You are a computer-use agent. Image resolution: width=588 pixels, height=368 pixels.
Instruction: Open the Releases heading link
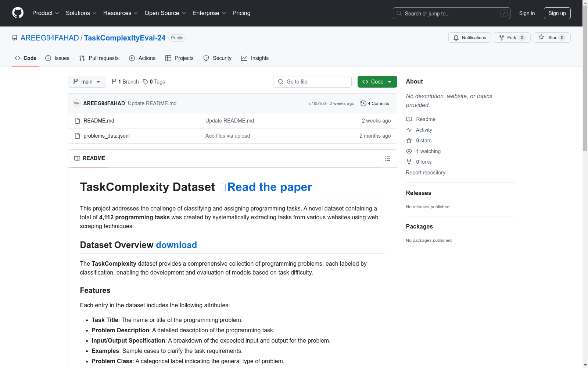419,193
